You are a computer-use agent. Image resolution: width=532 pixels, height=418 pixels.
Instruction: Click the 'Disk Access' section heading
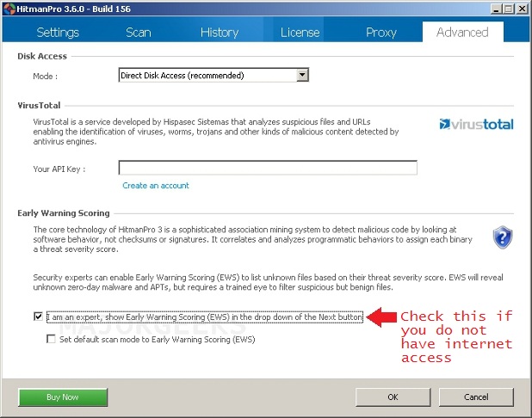[x=42, y=56]
